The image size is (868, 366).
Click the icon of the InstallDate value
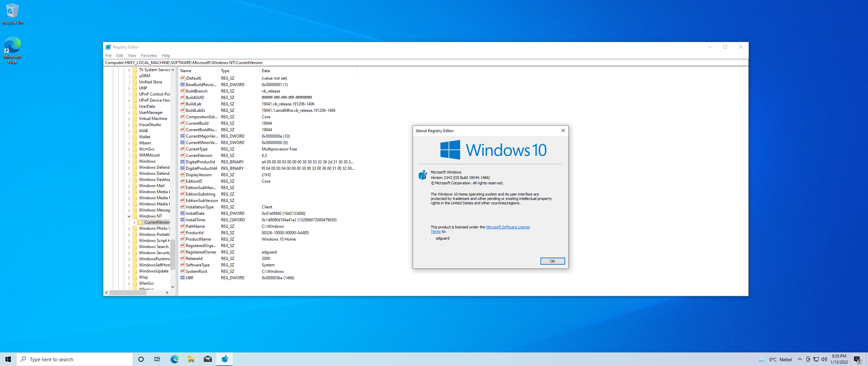pos(182,213)
